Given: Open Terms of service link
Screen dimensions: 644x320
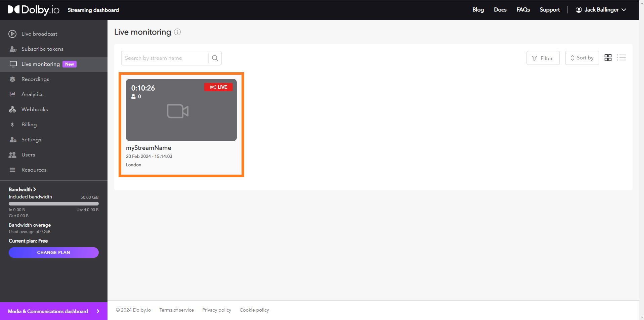Looking at the screenshot, I should tap(176, 310).
